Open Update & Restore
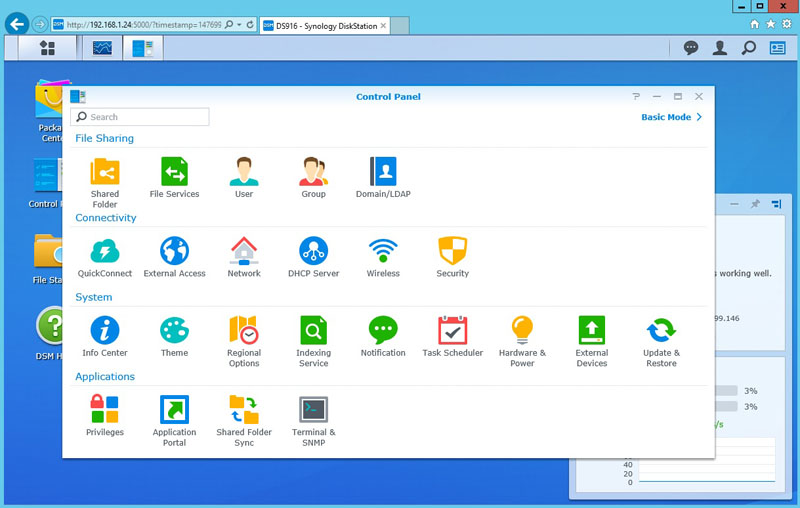The image size is (800, 508). pyautogui.click(x=661, y=342)
